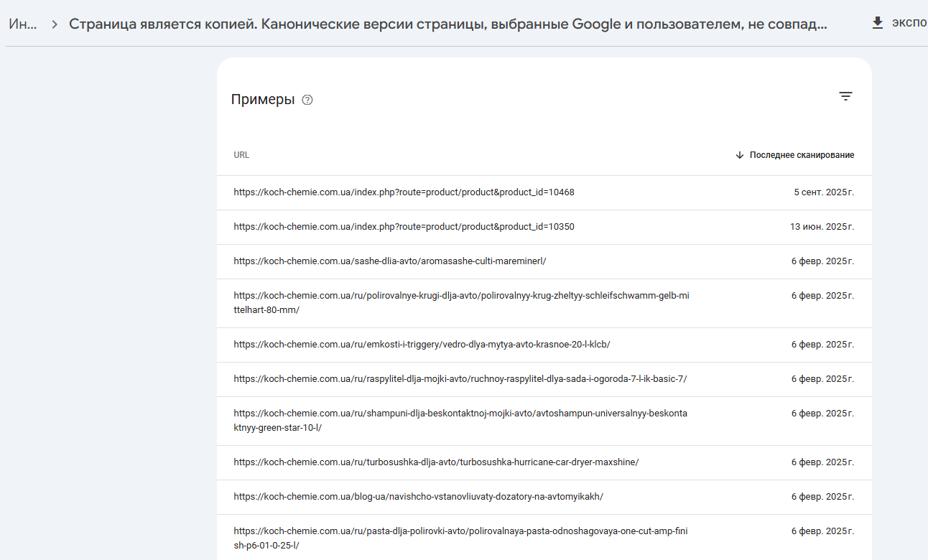Open URL with product_id=10468
928x560 pixels.
(404, 192)
